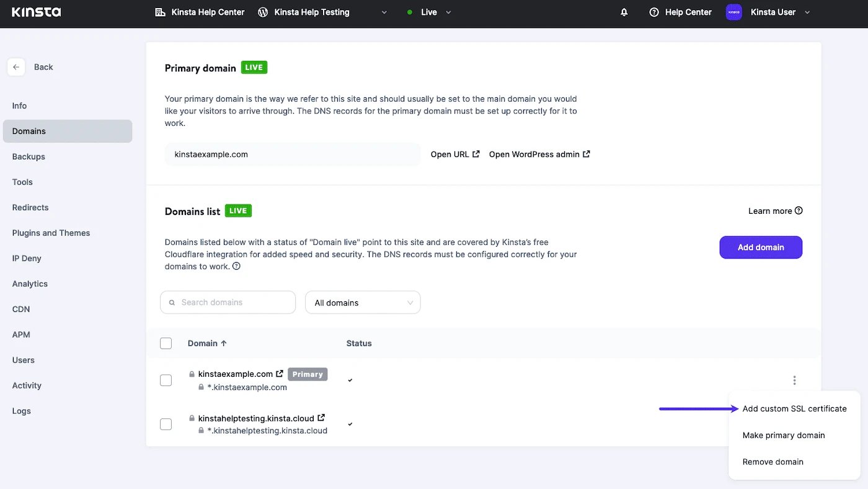
Task: Click the Open URL link
Action: pyautogui.click(x=455, y=154)
